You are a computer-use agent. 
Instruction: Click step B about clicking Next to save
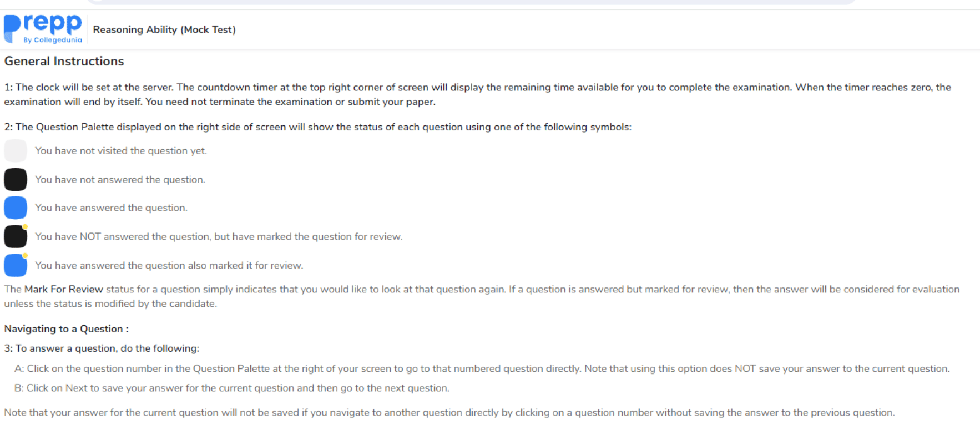pos(232,388)
